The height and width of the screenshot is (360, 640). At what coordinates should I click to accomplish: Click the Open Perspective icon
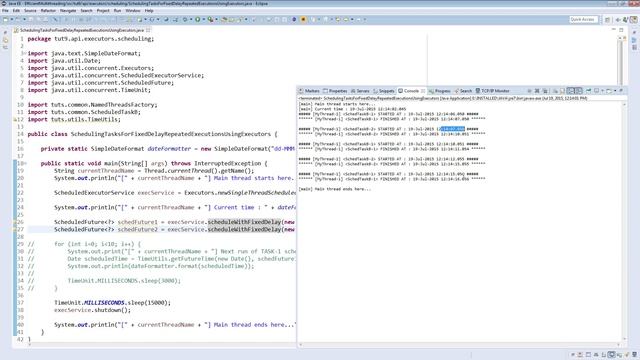tap(608, 19)
